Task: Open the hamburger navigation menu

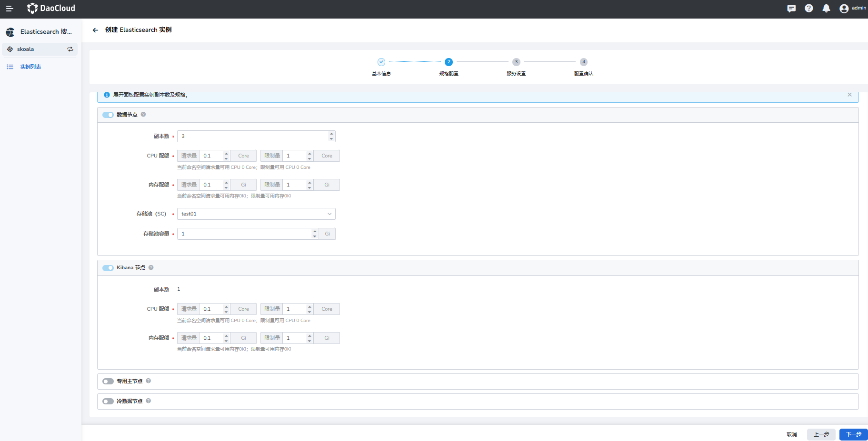Action: [x=9, y=9]
